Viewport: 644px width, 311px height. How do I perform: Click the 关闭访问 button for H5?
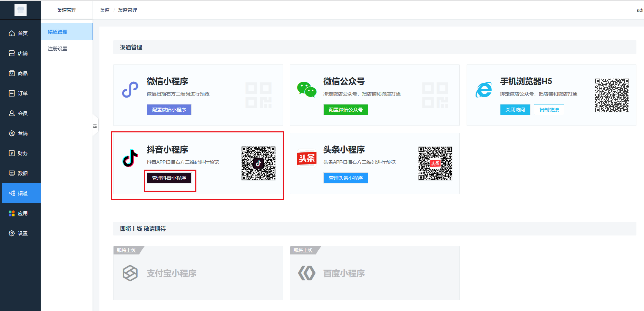point(515,110)
